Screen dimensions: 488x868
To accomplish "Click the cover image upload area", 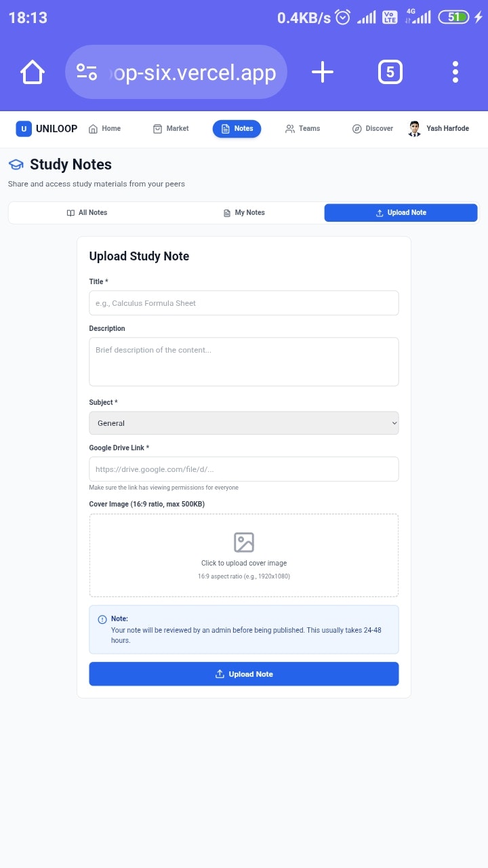I will (x=243, y=555).
